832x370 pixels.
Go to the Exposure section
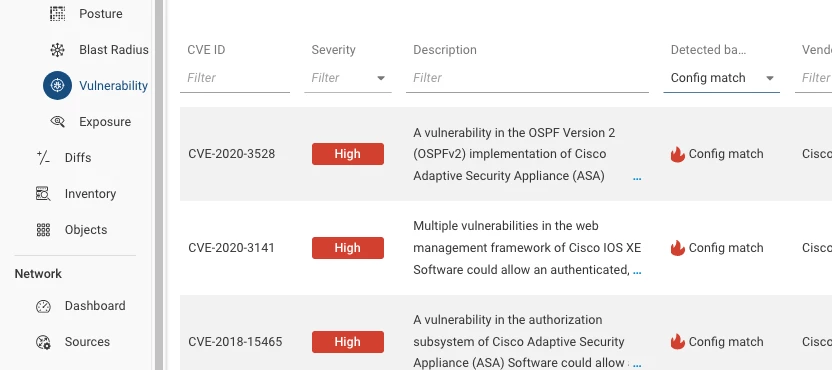(x=105, y=122)
